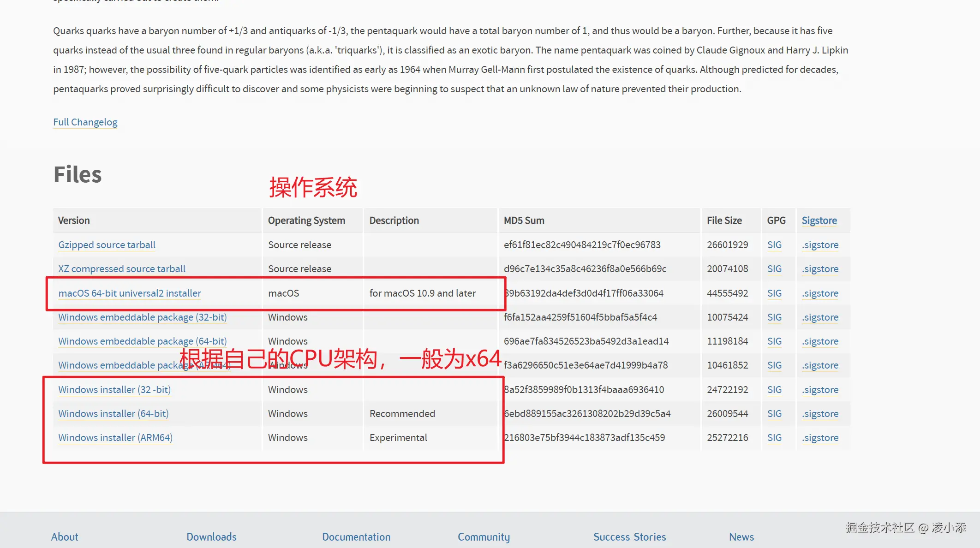This screenshot has height=548, width=980.
Task: Open the Documentation footer menu item
Action: 356,537
